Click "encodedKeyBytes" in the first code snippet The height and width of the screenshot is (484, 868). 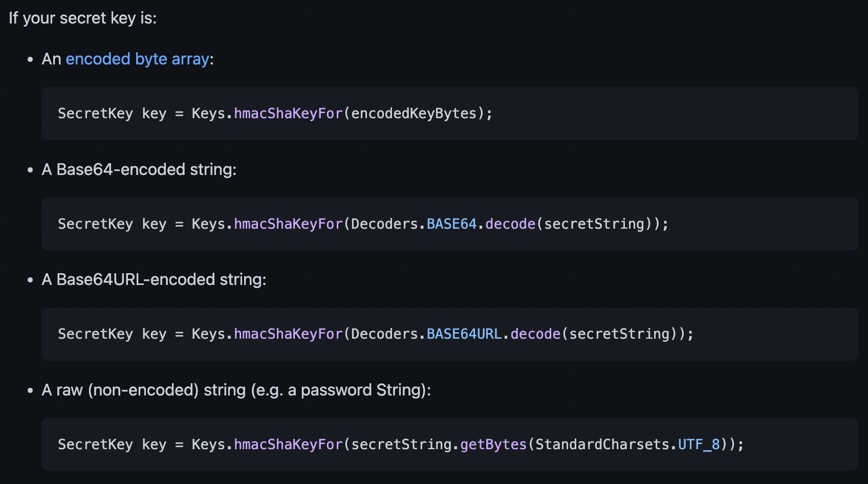(414, 114)
